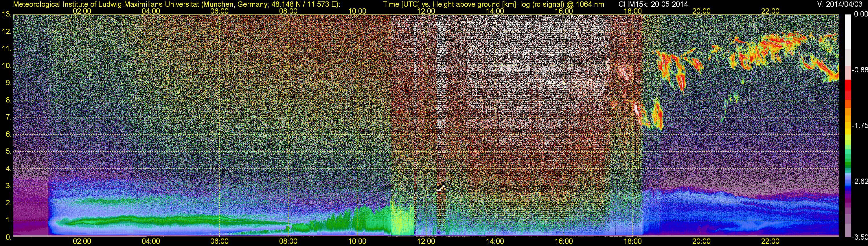Image resolution: width=868 pixels, height=246 pixels.
Task: Pick the 12. km height axis label
Action: (x=7, y=31)
